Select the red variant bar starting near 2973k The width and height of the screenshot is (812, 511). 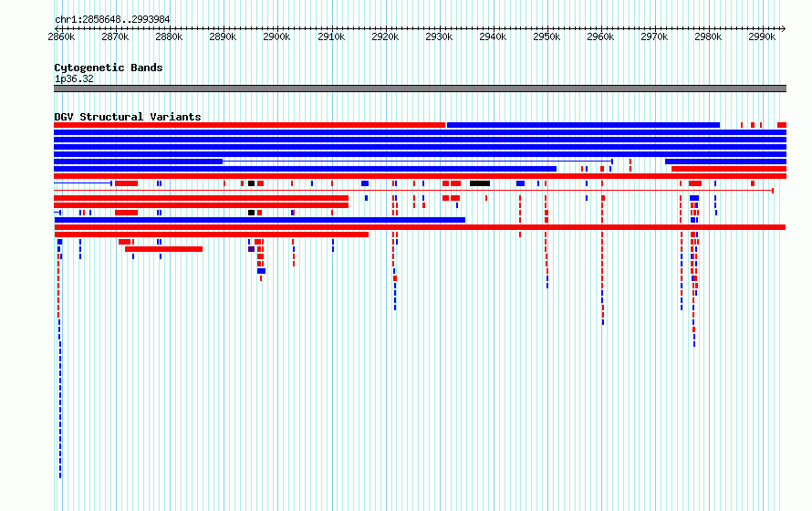(729, 169)
